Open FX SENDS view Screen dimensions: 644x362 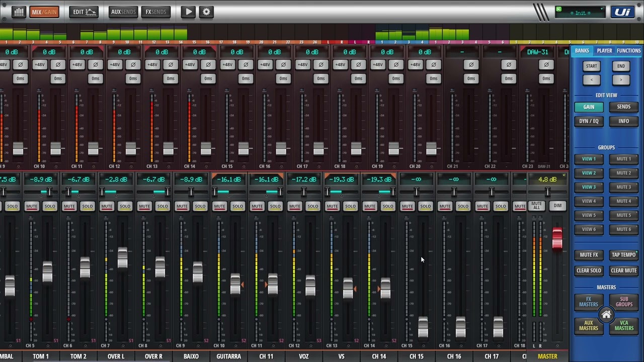(155, 12)
